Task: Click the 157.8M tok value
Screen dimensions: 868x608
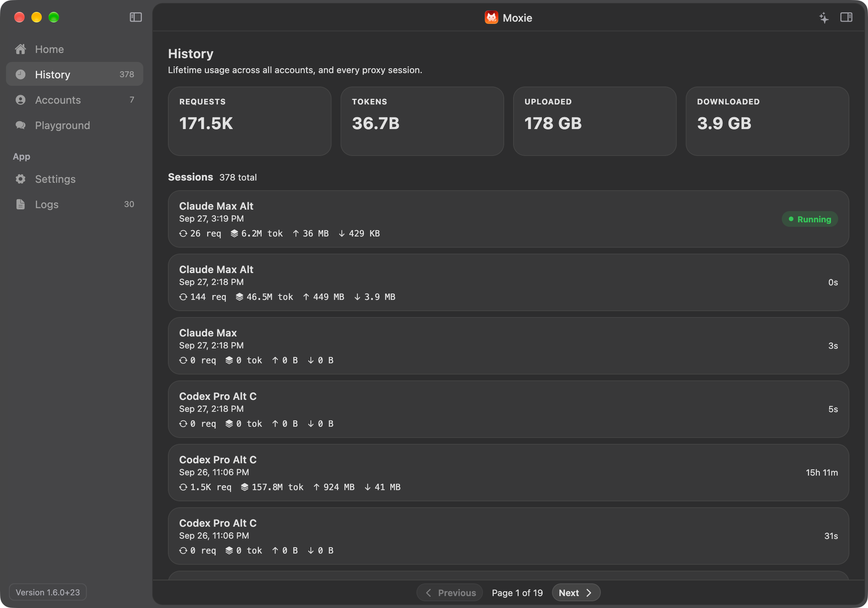Action: (x=278, y=487)
